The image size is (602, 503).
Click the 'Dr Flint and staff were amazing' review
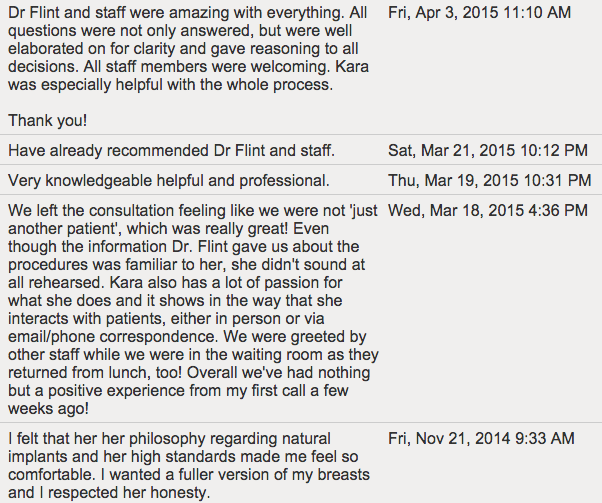click(x=188, y=66)
